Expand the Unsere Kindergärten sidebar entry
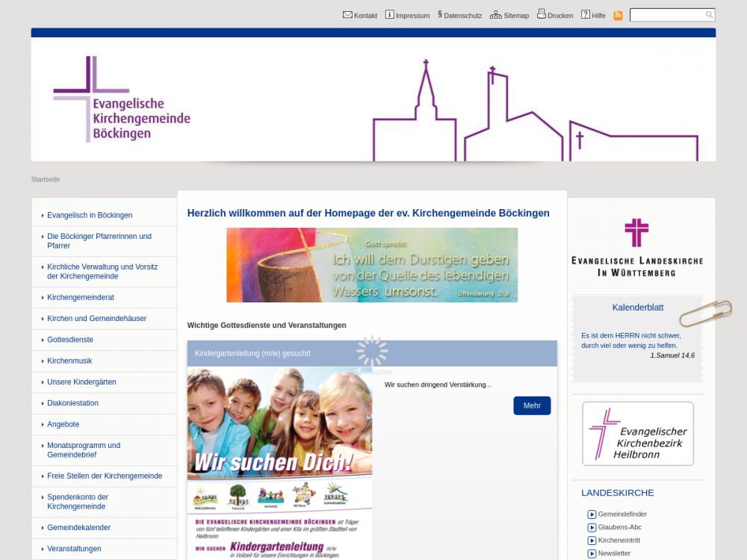Image resolution: width=747 pixels, height=560 pixels. [x=81, y=382]
